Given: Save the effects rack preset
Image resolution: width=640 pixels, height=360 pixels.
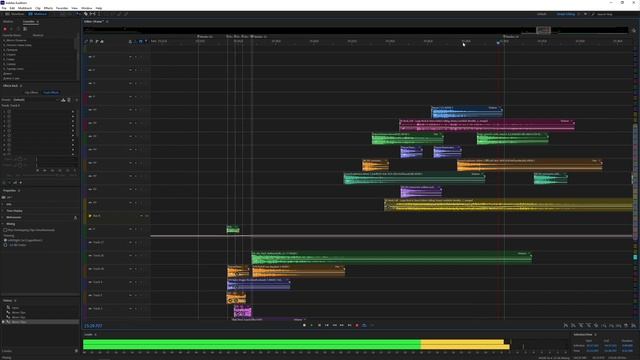Looking at the screenshot, I should click(63, 100).
